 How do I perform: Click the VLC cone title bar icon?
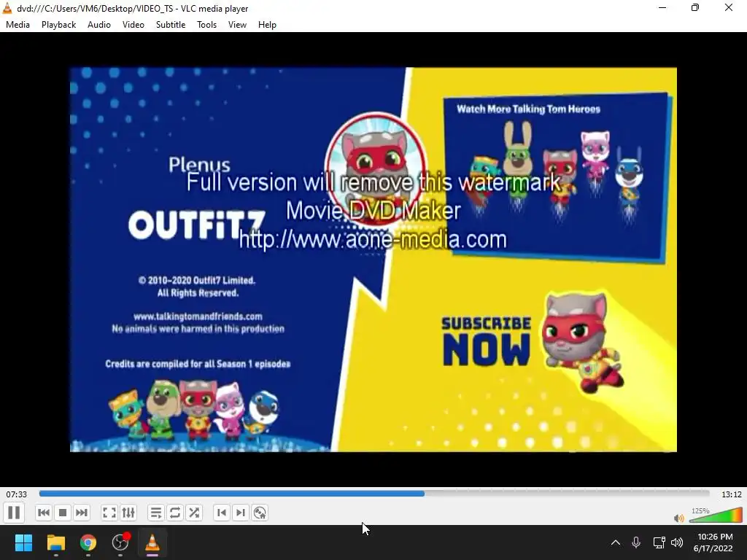(x=7, y=8)
